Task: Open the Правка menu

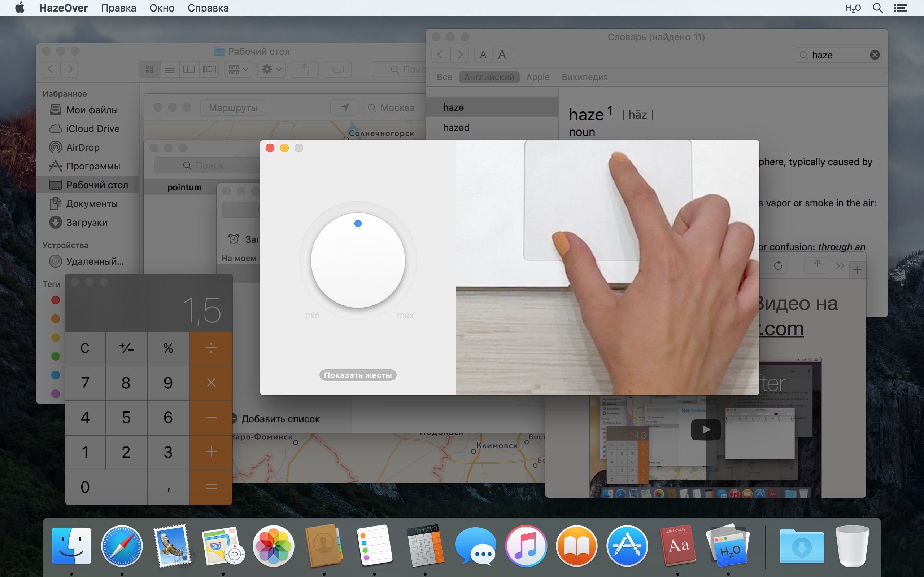Action: 118,8
